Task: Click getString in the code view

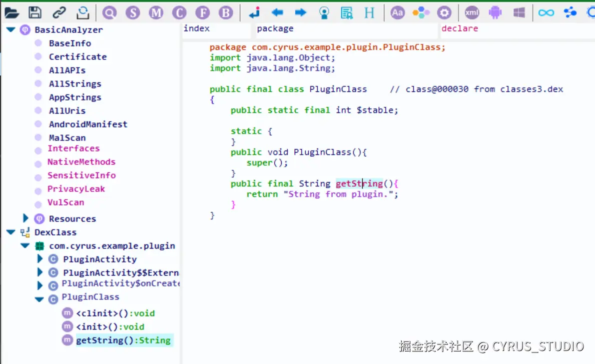Action: tap(359, 183)
